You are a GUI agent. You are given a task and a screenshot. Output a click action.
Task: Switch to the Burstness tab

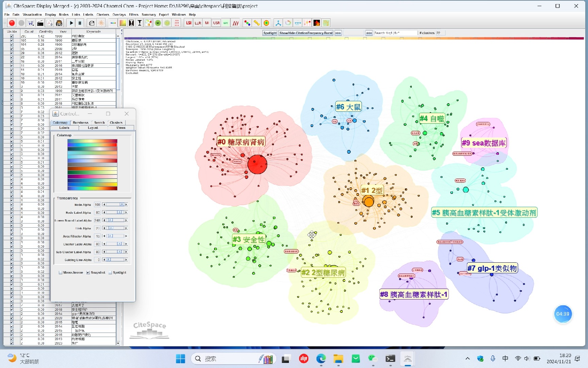tap(80, 123)
